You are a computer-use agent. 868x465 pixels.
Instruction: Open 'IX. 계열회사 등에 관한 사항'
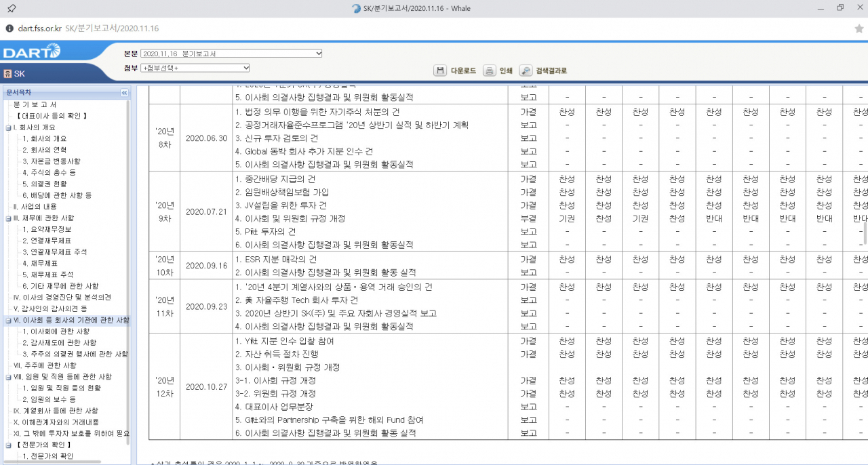pyautogui.click(x=56, y=411)
